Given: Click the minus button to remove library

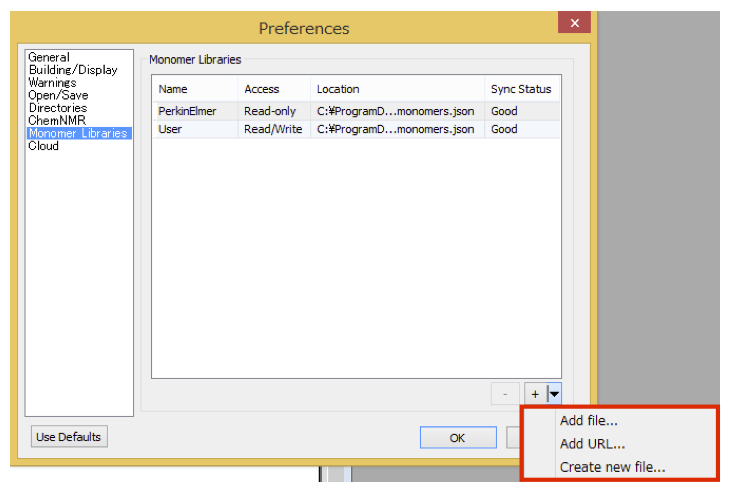Looking at the screenshot, I should point(505,394).
